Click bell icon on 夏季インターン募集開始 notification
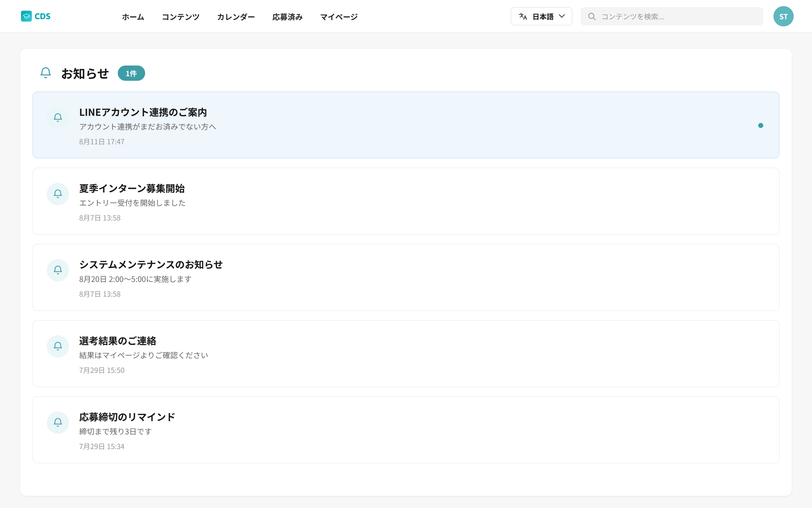The image size is (812, 508). click(x=58, y=194)
